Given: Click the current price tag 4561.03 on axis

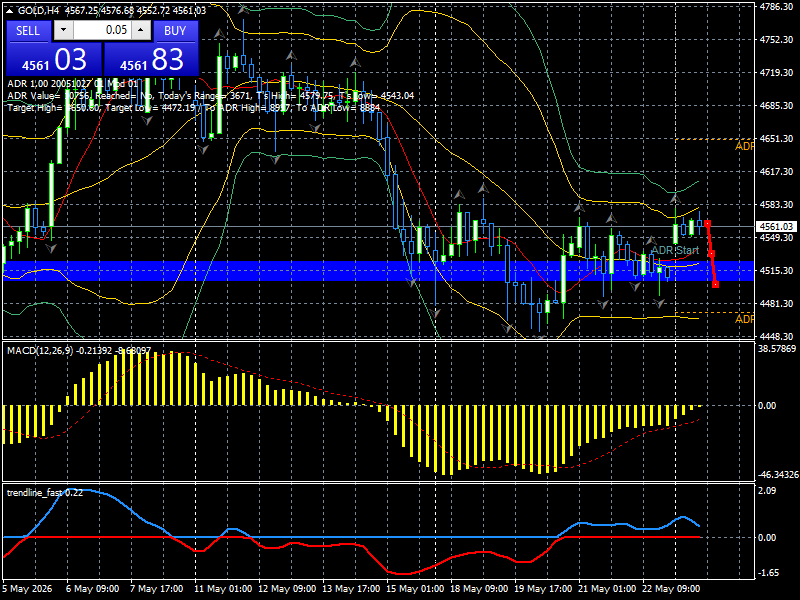Looking at the screenshot, I should click(776, 227).
